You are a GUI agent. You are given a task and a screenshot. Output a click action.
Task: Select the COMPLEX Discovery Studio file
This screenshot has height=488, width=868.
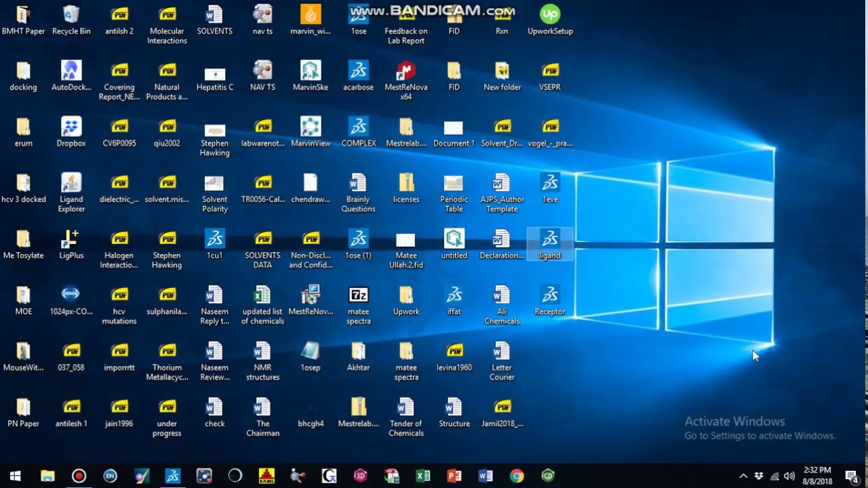(x=359, y=133)
